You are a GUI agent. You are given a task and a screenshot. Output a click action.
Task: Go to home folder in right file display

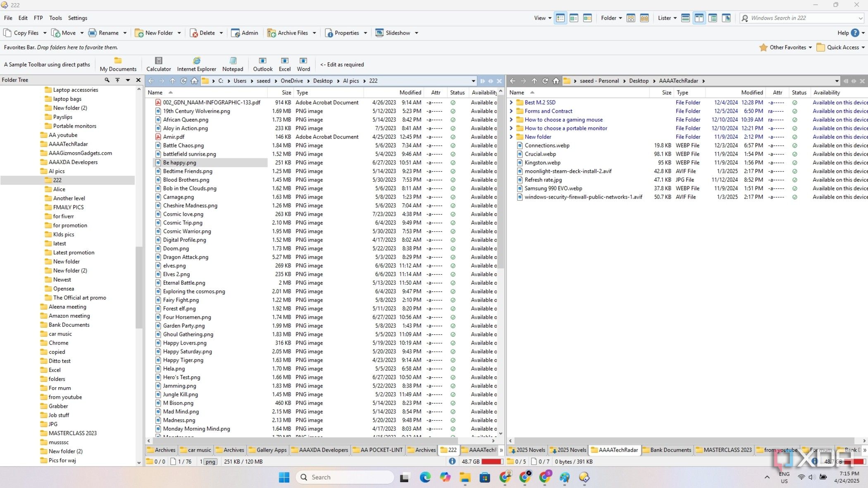(x=556, y=81)
